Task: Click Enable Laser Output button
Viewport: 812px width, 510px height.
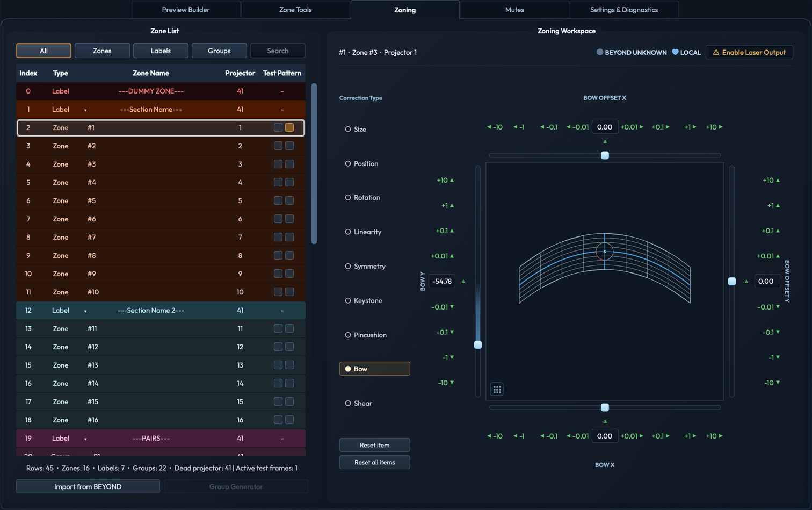Action: [x=749, y=52]
